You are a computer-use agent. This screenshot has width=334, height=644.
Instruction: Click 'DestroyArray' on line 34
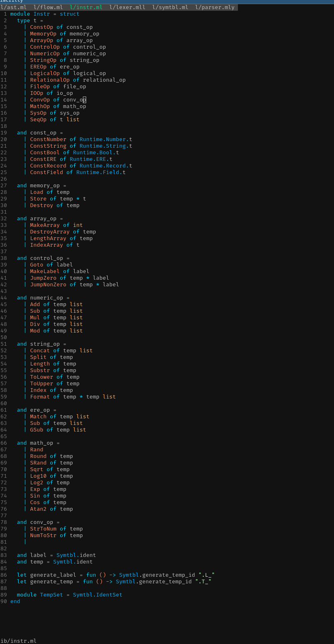50,232
